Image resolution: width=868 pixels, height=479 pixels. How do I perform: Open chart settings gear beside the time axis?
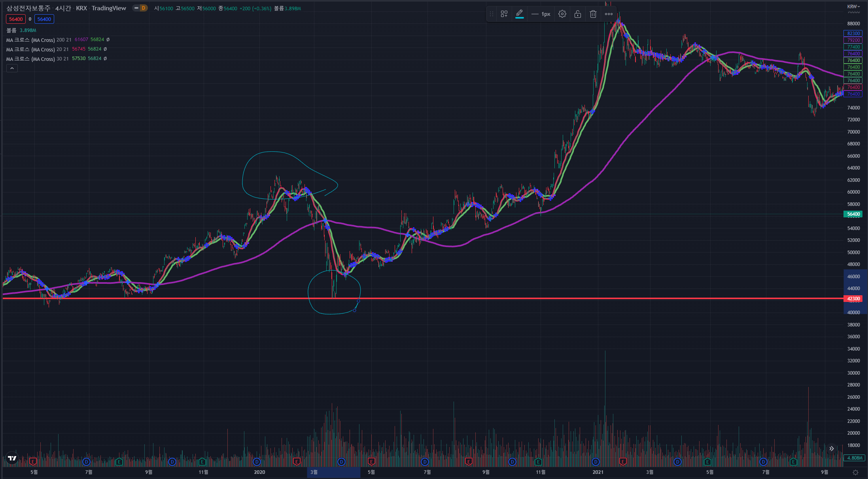pyautogui.click(x=856, y=472)
